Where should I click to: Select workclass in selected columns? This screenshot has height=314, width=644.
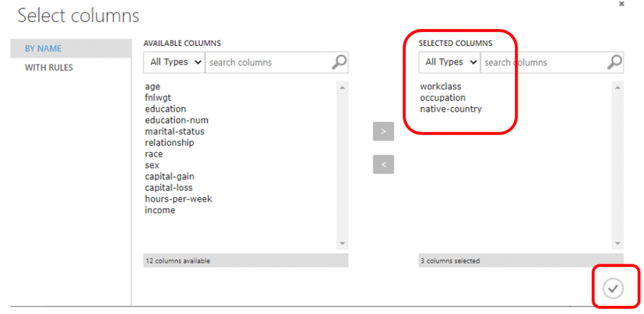point(441,87)
